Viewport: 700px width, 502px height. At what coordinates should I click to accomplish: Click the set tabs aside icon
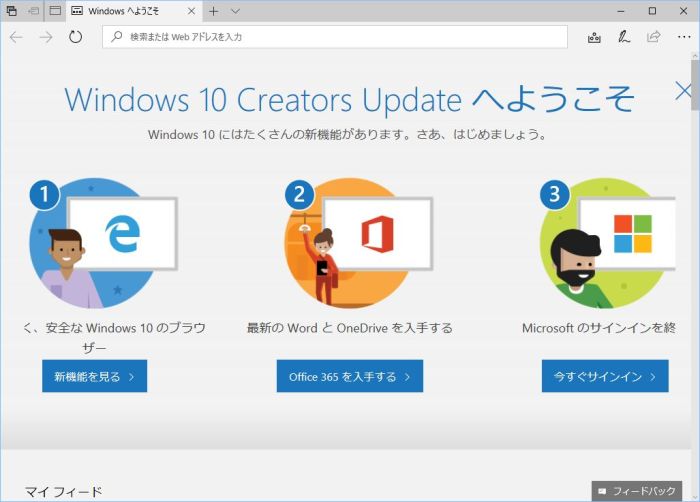33,11
